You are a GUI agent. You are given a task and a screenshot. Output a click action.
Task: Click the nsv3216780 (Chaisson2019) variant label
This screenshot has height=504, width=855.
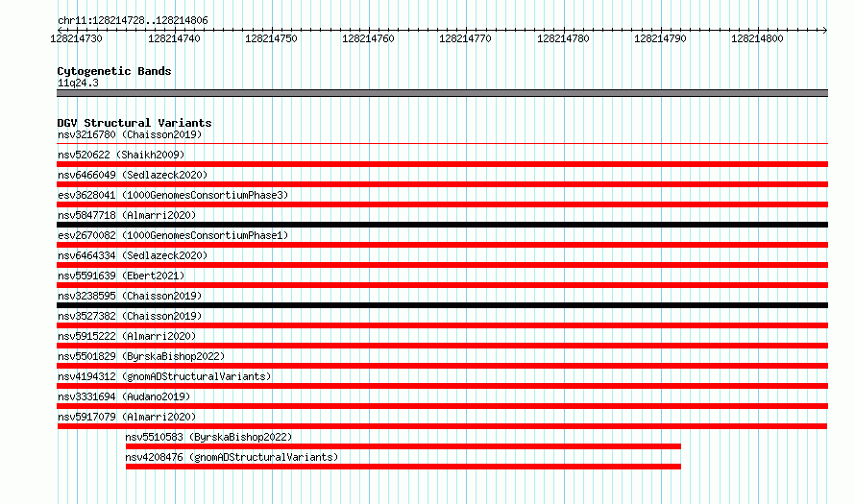coord(130,134)
